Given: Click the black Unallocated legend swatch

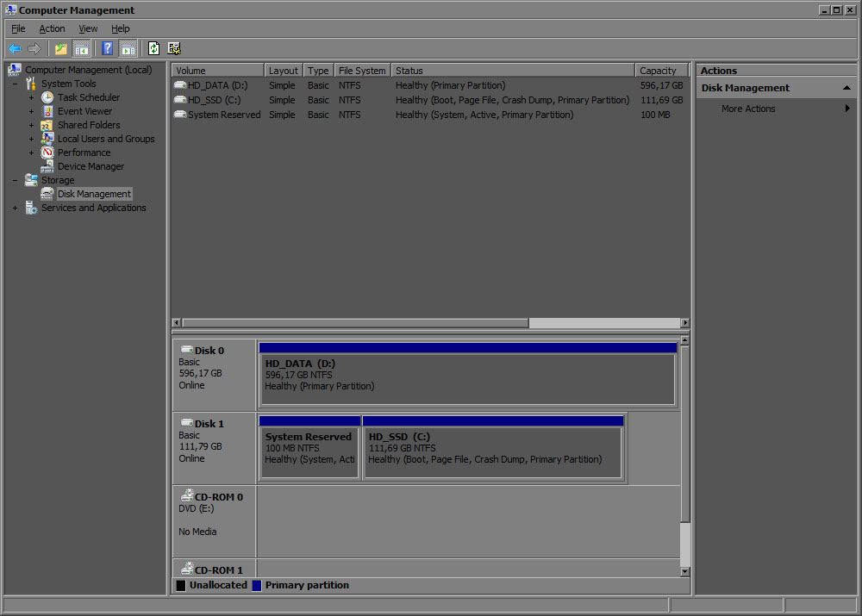Looking at the screenshot, I should pos(181,585).
